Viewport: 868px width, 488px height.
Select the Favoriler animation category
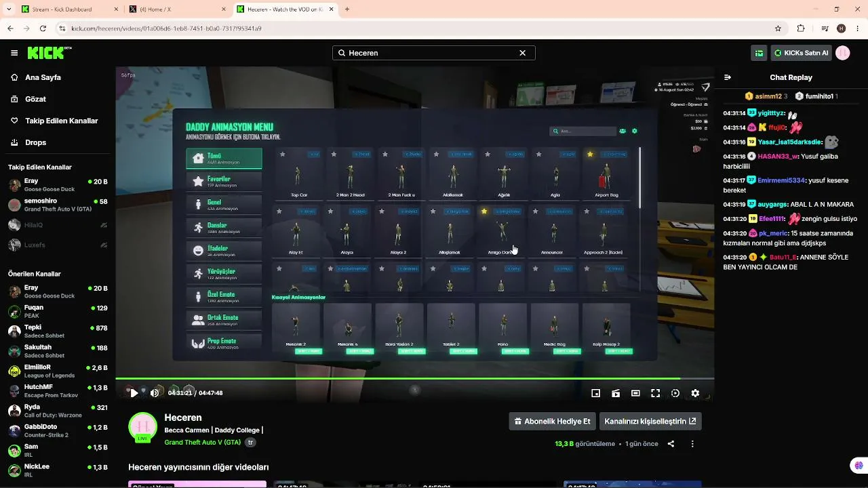pyautogui.click(x=224, y=181)
